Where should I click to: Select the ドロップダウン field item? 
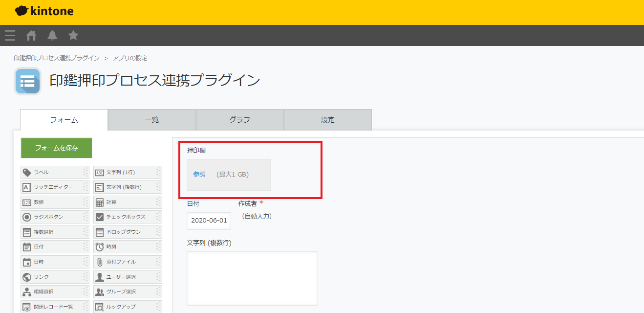click(128, 232)
